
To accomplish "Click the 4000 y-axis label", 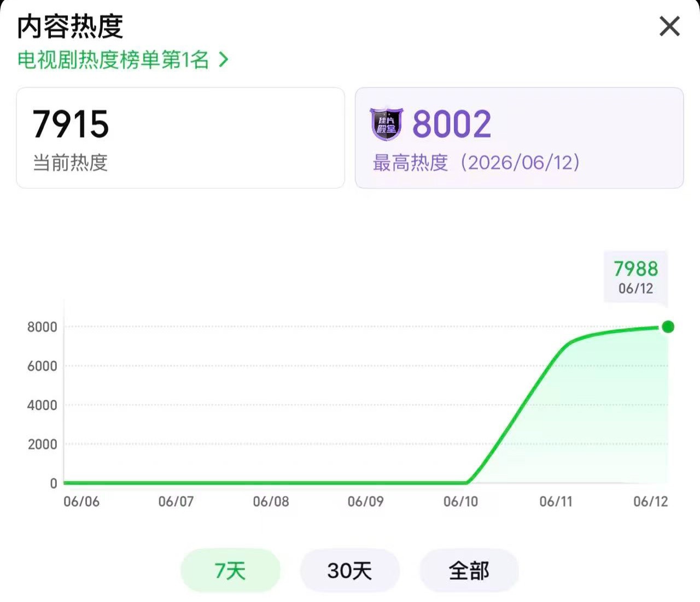I will coord(42,405).
